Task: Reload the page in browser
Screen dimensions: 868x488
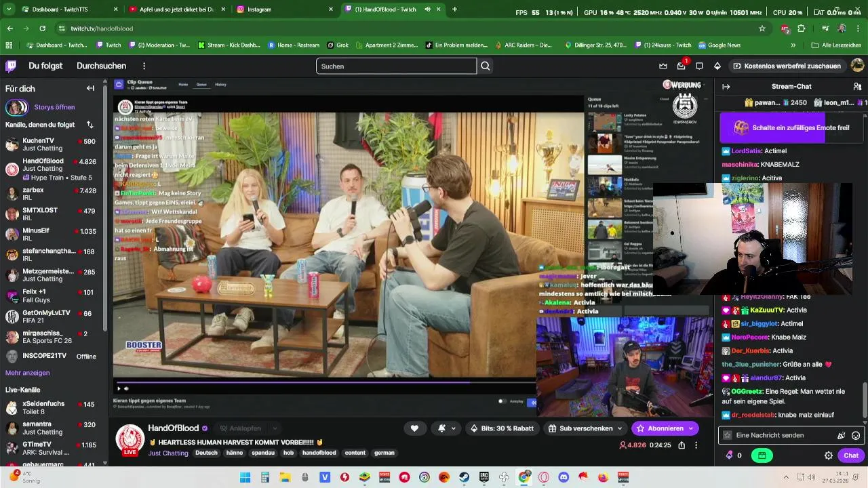Action: (42, 28)
